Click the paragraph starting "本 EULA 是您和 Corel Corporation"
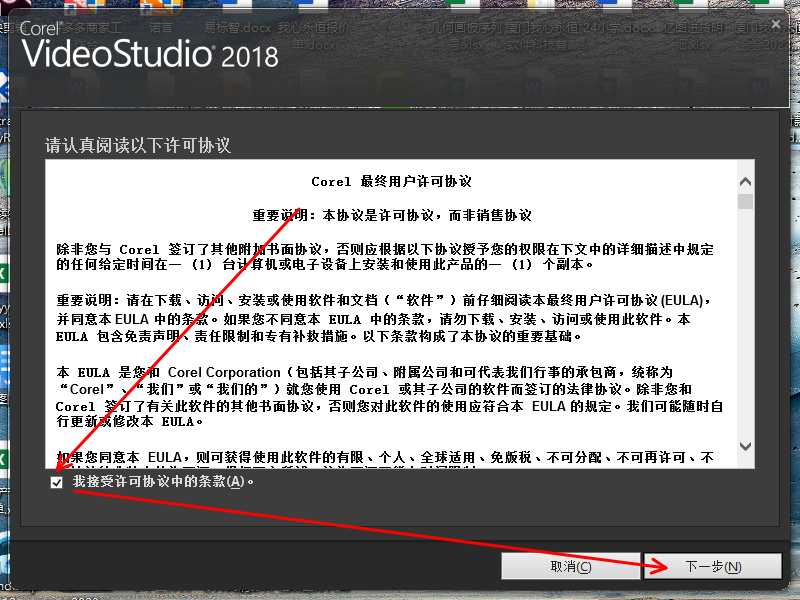 coord(389,397)
